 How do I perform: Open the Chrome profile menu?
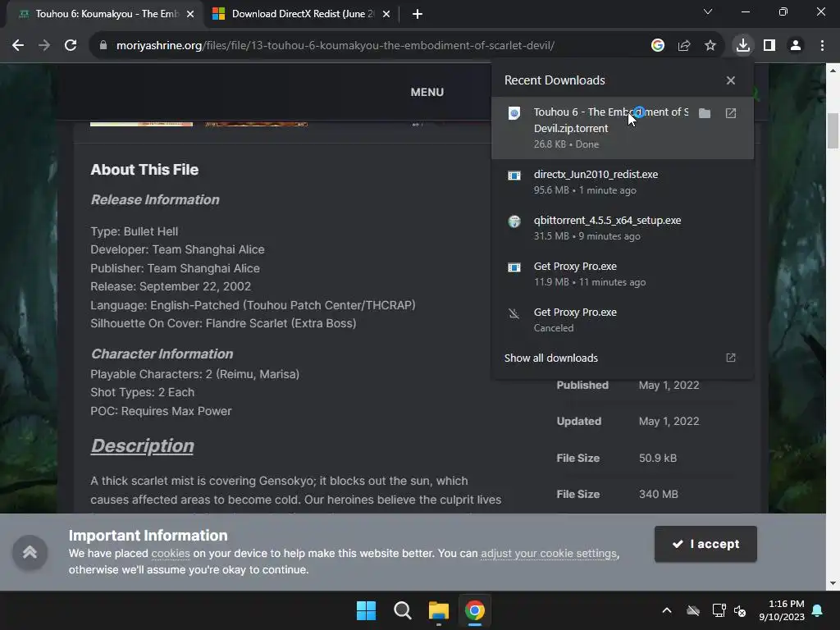pos(796,46)
